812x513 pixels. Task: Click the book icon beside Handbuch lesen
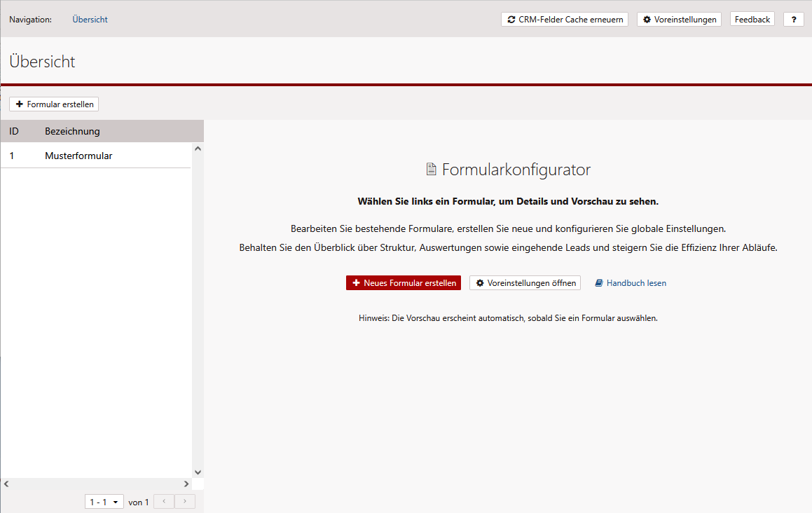[599, 283]
